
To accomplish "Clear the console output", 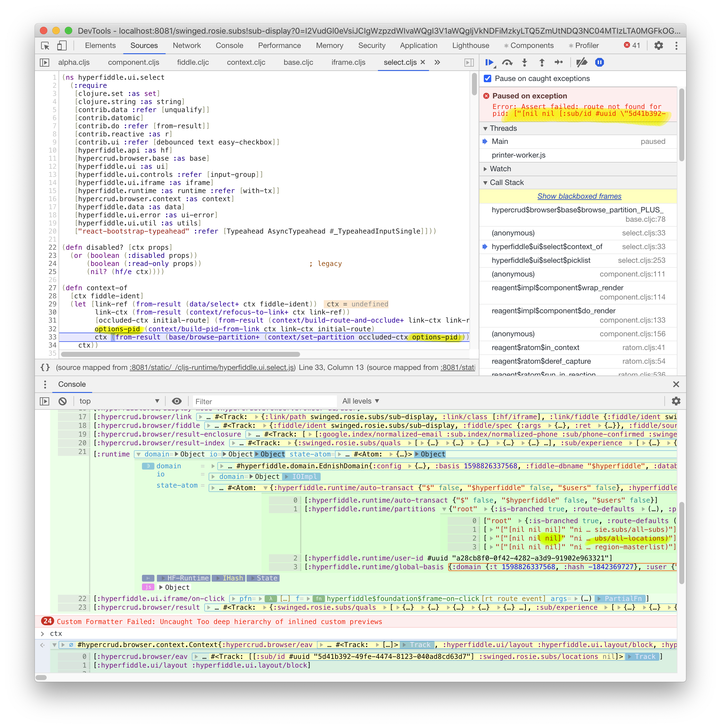I will coord(63,401).
